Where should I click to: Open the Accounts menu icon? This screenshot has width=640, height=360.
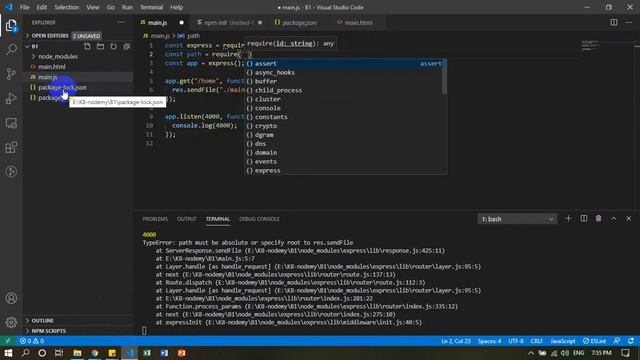11,298
